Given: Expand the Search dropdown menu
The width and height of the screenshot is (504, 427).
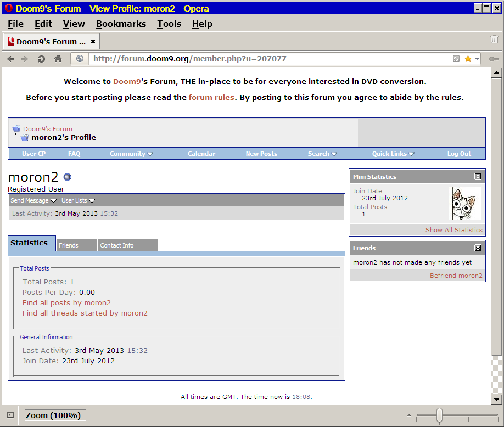Looking at the screenshot, I should 322,154.
